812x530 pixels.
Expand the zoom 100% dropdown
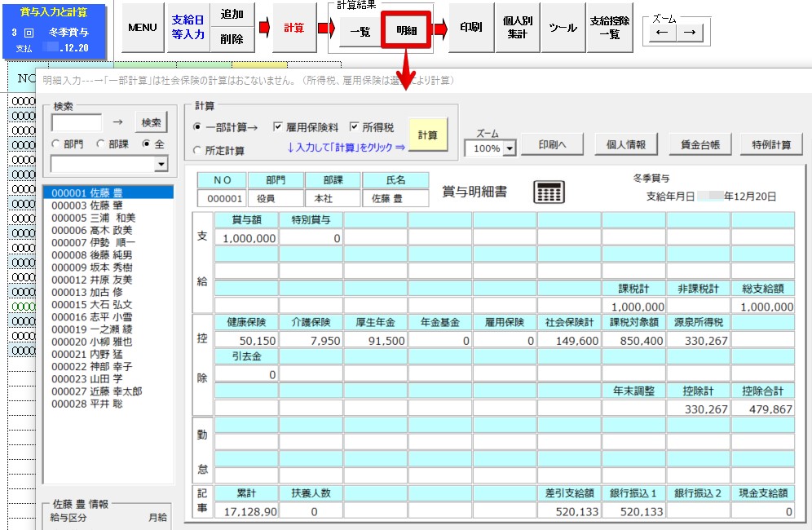510,148
